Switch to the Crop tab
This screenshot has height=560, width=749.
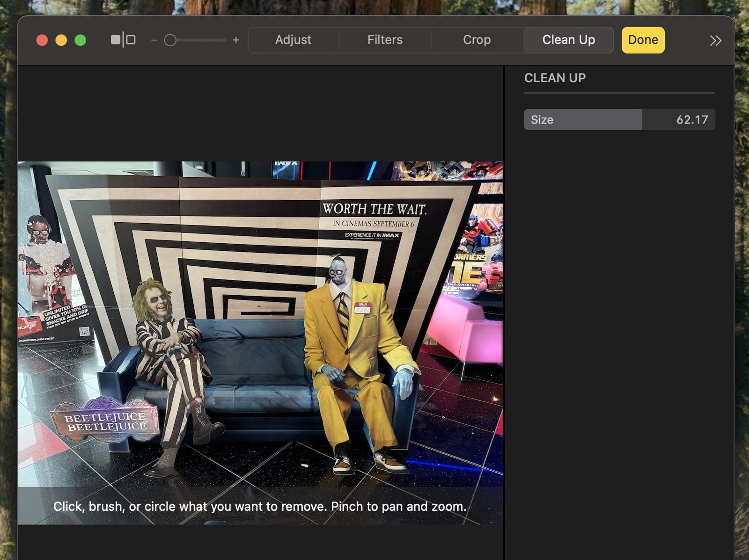477,40
